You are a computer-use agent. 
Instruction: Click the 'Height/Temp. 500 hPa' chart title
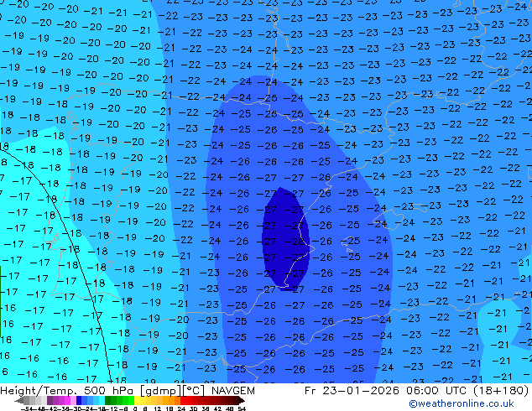[x=69, y=391]
